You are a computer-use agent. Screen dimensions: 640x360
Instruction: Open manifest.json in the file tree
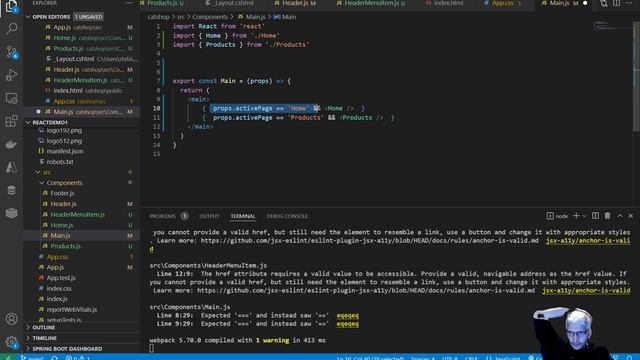tap(65, 151)
